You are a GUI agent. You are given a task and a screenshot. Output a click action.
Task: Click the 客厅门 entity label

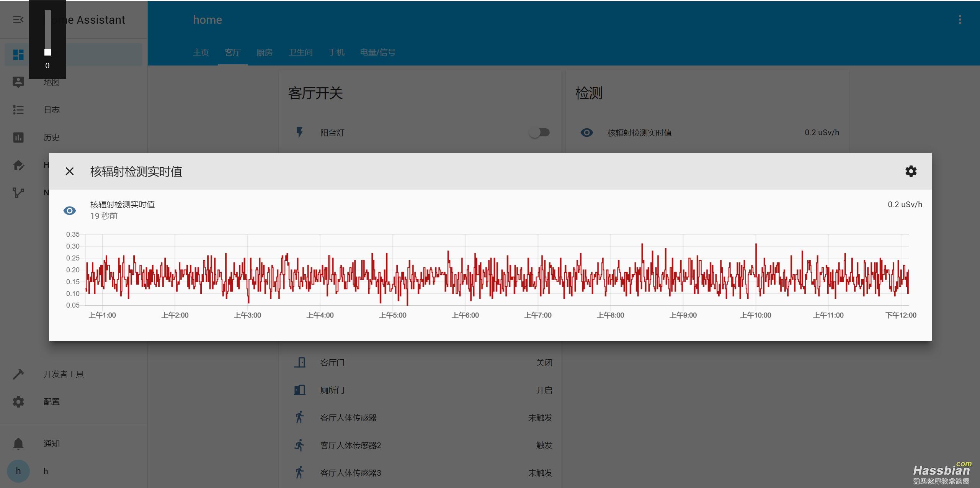click(x=332, y=363)
